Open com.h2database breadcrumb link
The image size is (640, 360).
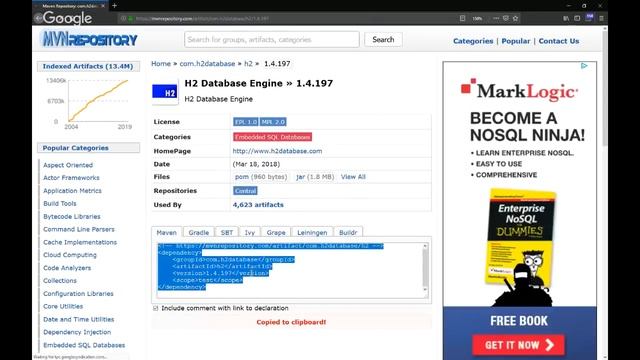point(207,64)
